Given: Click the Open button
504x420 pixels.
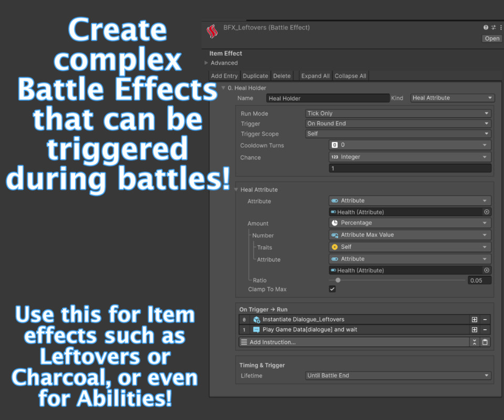Looking at the screenshot, I should [x=492, y=38].
